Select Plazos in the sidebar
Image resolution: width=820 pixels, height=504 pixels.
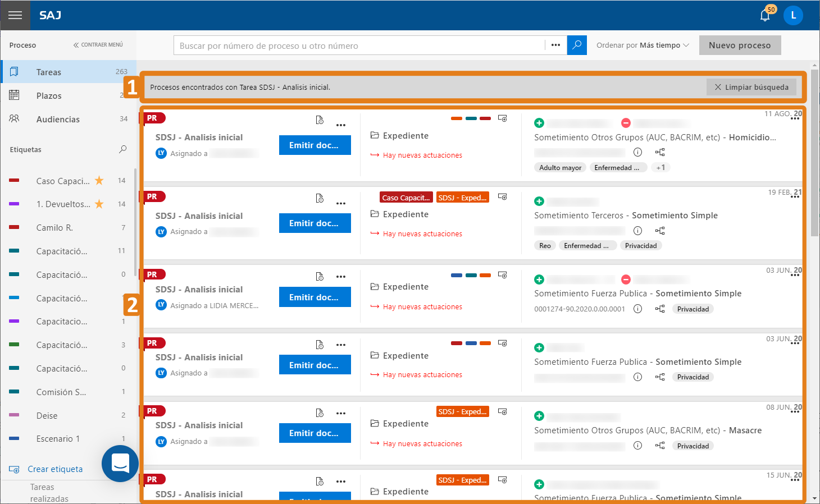(x=69, y=95)
